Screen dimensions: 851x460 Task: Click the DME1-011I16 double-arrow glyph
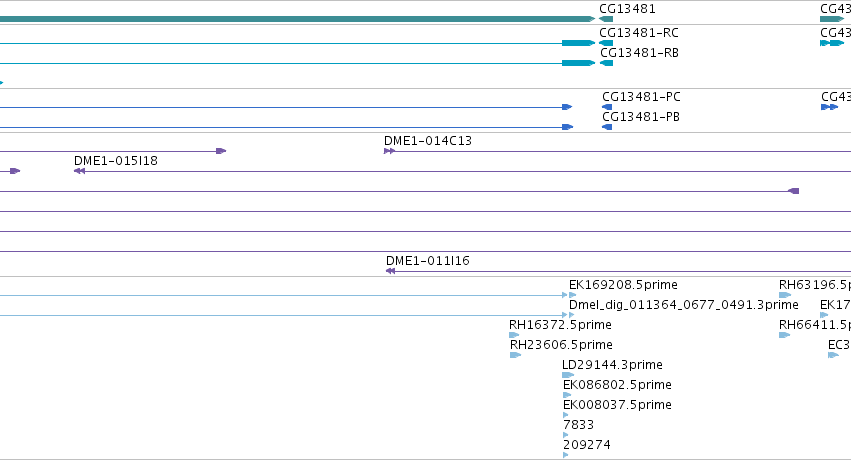(390, 271)
